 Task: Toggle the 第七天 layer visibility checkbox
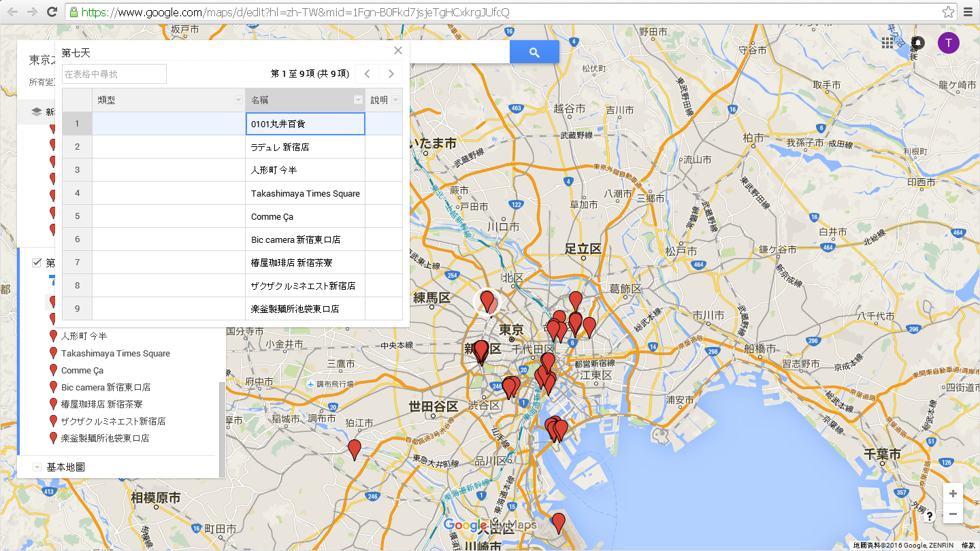37,263
